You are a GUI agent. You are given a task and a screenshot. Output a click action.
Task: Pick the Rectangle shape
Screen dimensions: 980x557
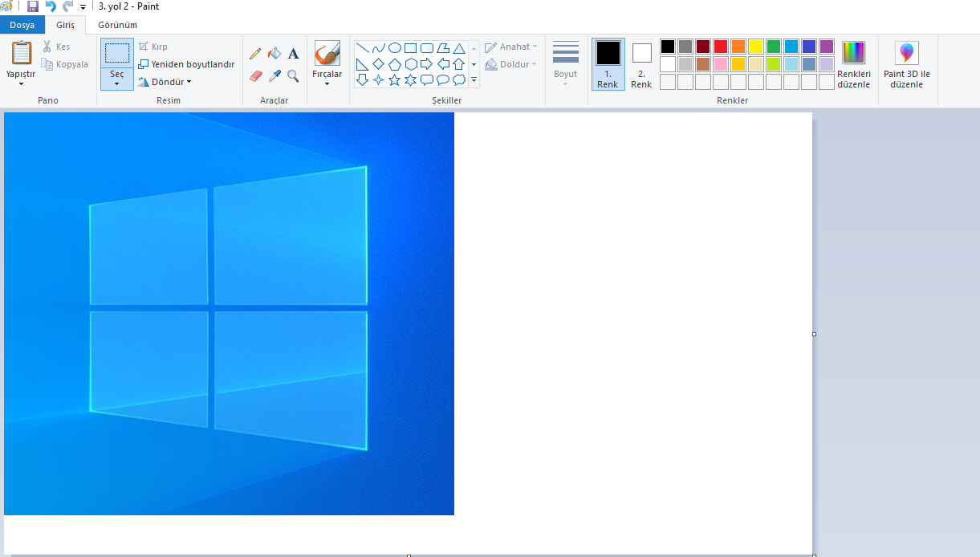click(410, 48)
